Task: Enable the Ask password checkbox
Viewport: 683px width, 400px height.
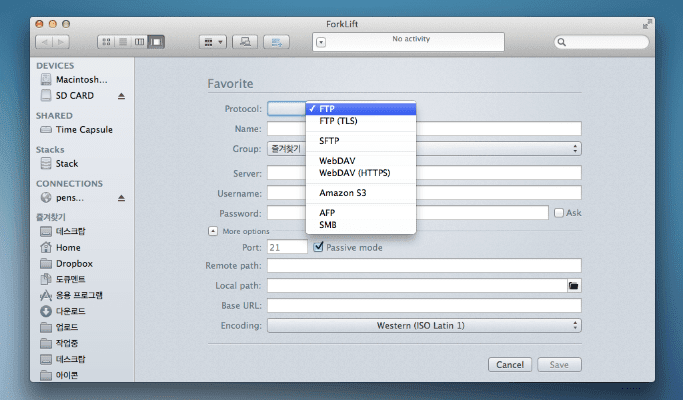Action: (558, 213)
